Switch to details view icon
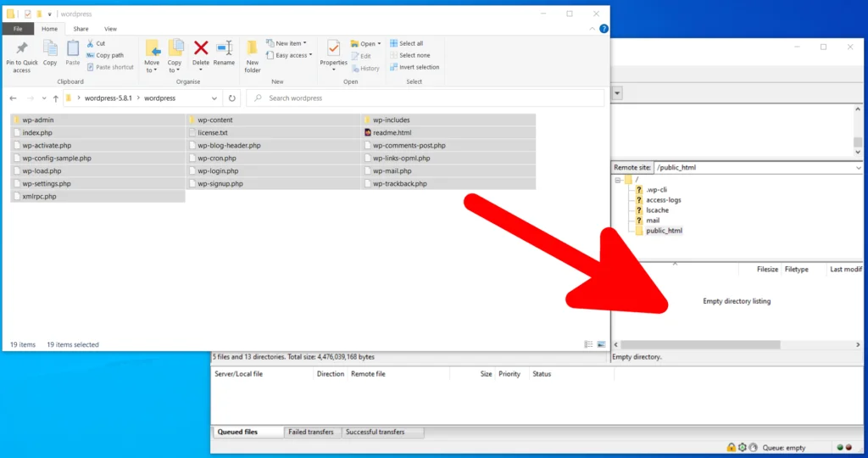 coord(588,344)
